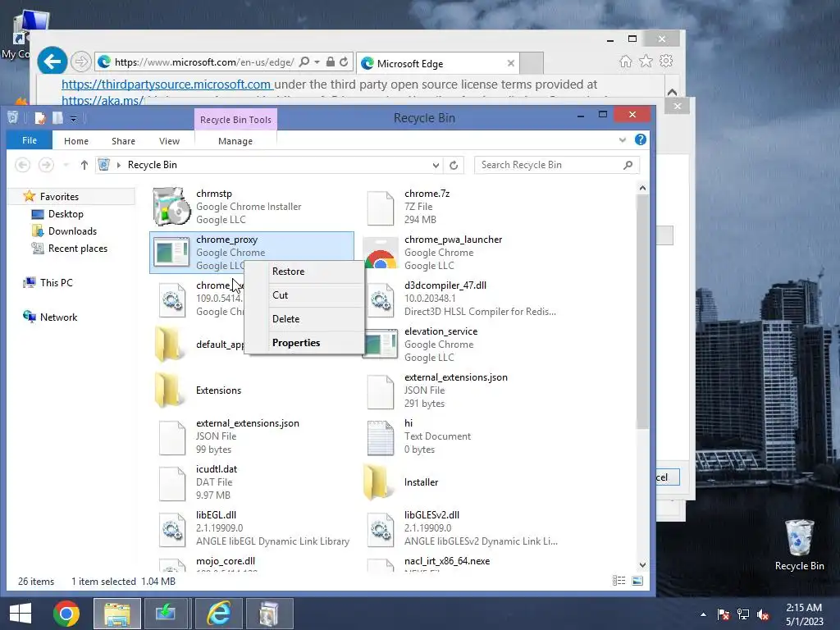Go back in Explorer navigation

point(22,165)
